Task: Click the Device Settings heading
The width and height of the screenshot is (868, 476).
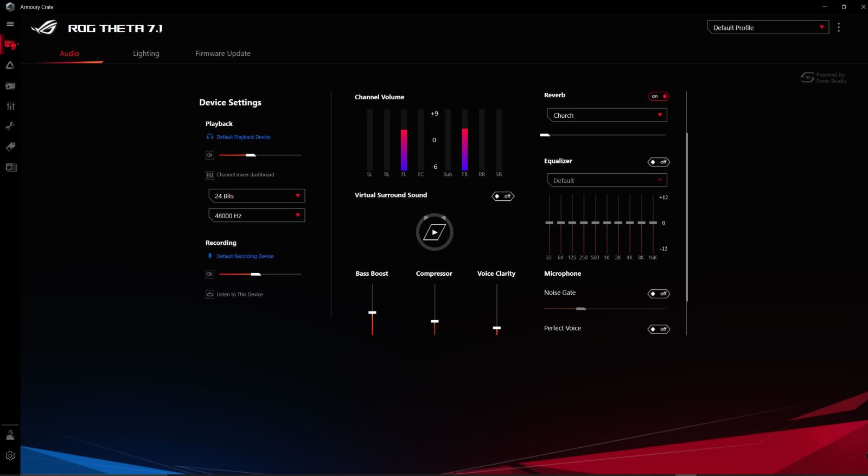Action: (x=230, y=103)
